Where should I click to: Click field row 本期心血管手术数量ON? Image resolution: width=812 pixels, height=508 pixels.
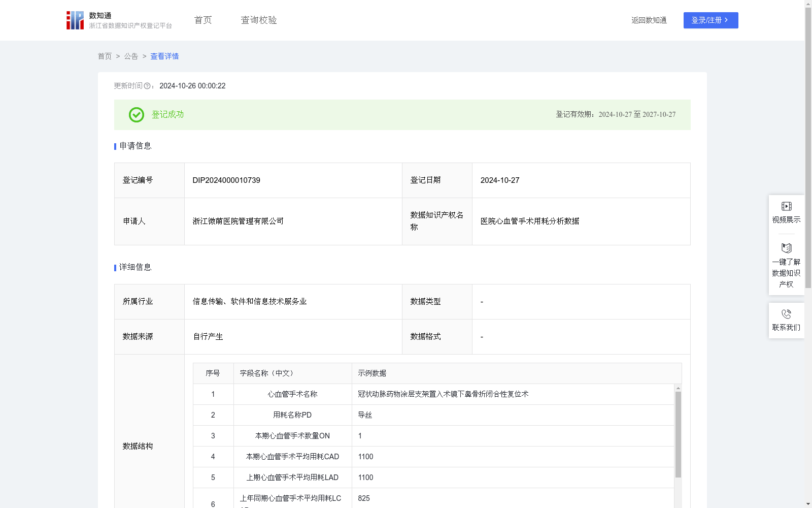tap(292, 436)
